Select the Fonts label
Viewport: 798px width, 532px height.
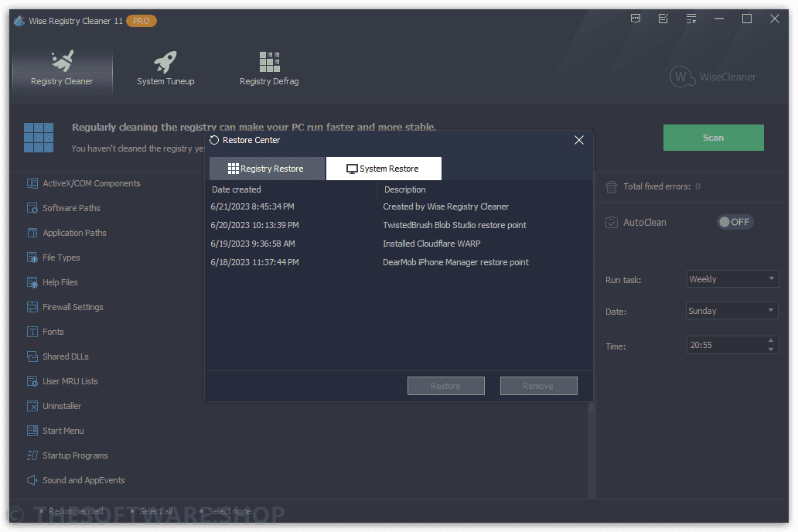[x=53, y=332]
